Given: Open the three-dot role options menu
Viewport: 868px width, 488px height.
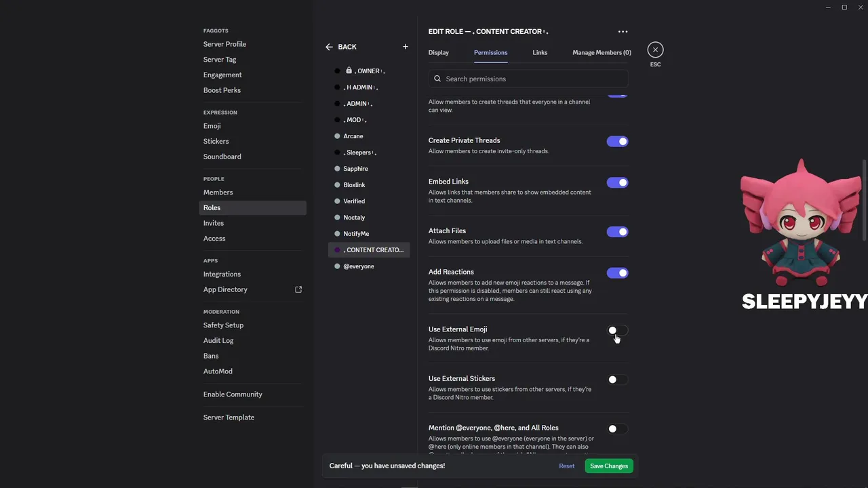Looking at the screenshot, I should click(x=623, y=32).
